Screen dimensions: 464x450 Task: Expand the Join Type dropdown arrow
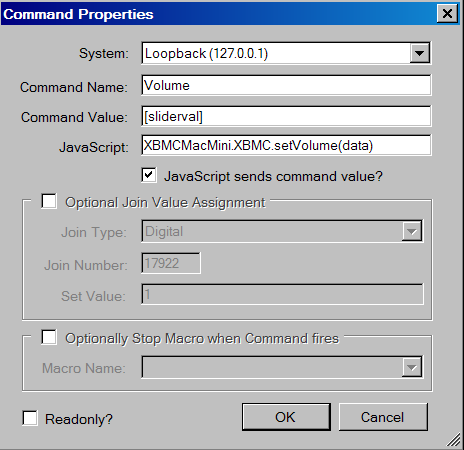click(x=412, y=231)
